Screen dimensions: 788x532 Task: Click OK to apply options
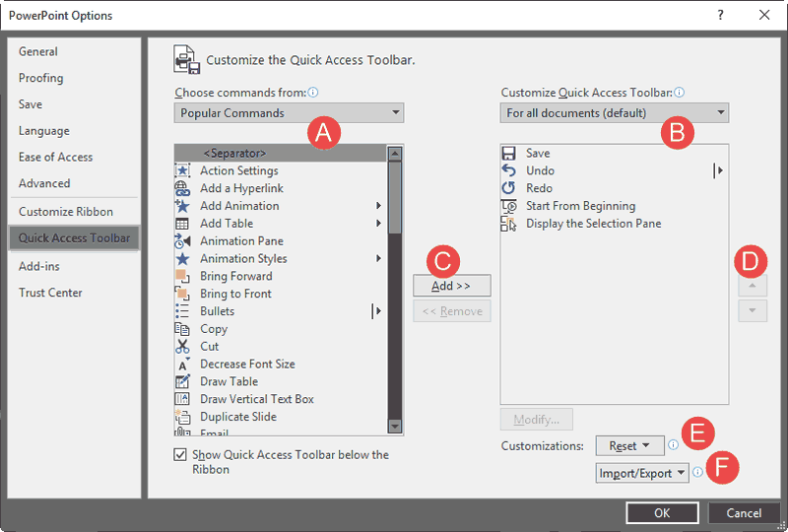click(662, 513)
